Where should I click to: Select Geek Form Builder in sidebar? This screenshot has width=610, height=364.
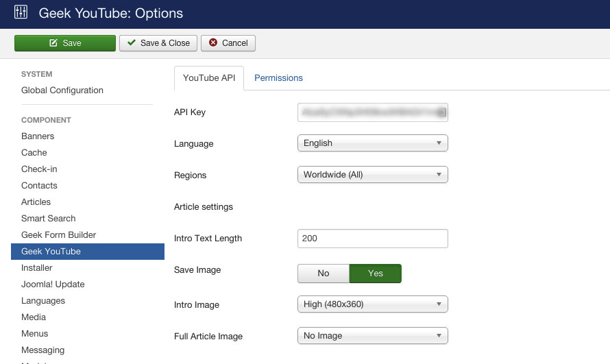[x=59, y=235]
